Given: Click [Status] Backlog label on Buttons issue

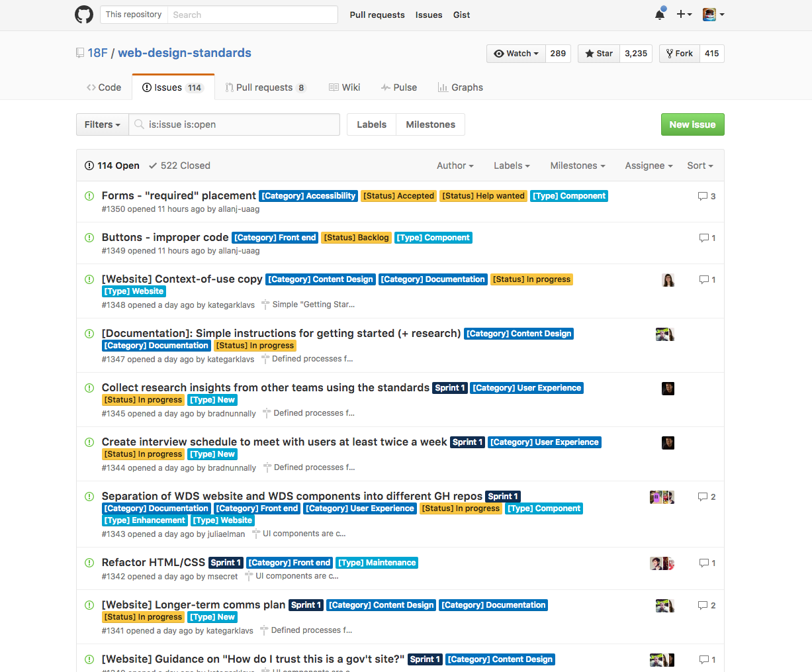Looking at the screenshot, I should [356, 238].
